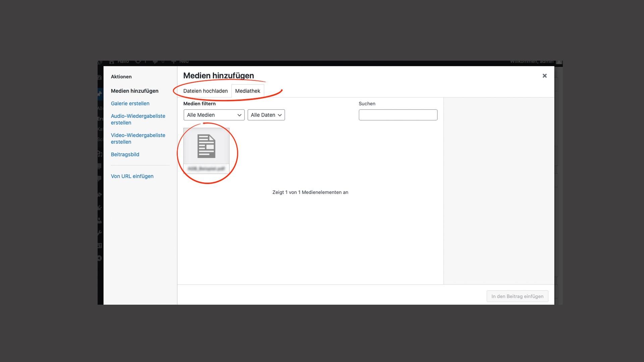Click the plus Neu item in admin bar
The image size is (644, 362).
180,62
